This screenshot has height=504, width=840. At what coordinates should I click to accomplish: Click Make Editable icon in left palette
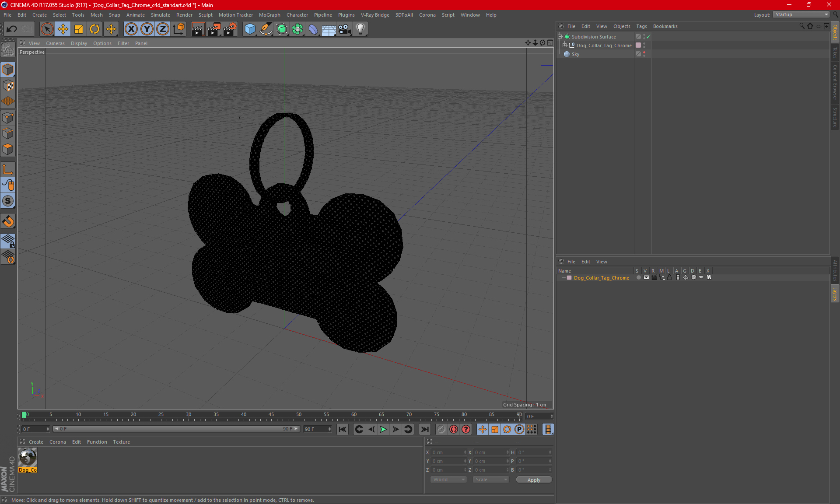tap(8, 50)
